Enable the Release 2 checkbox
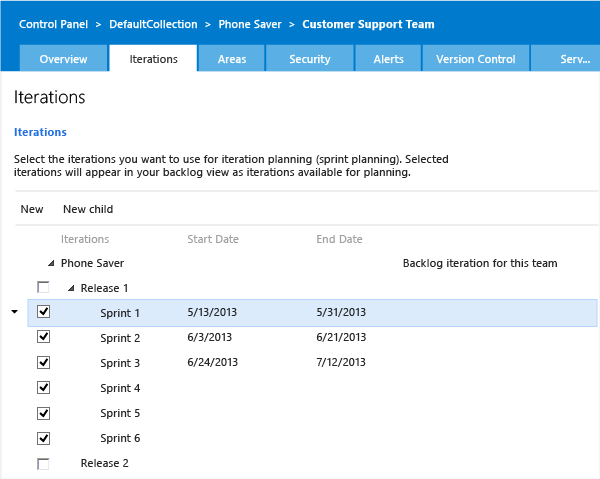The width and height of the screenshot is (600, 479). click(43, 463)
